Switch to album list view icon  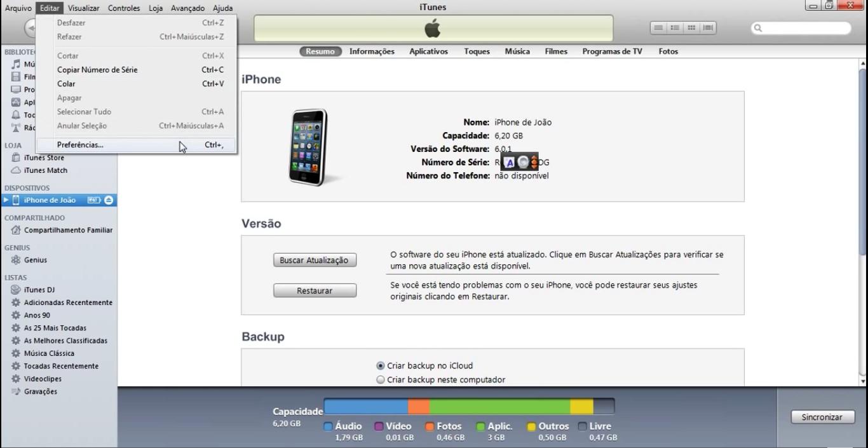675,28
